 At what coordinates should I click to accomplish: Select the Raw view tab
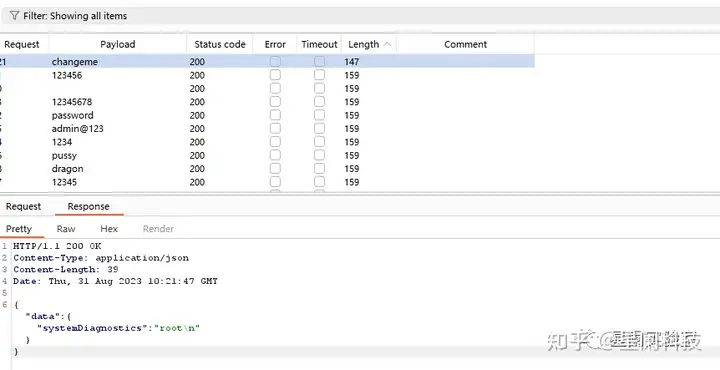(66, 229)
